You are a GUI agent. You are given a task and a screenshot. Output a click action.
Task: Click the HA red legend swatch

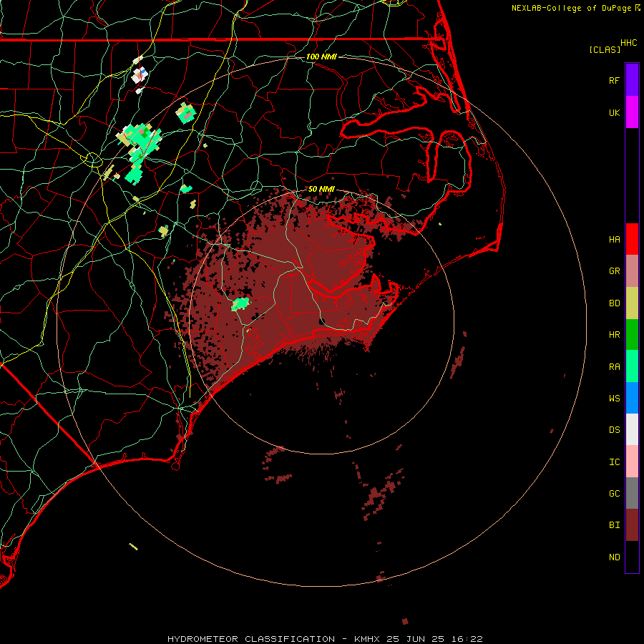[632, 239]
